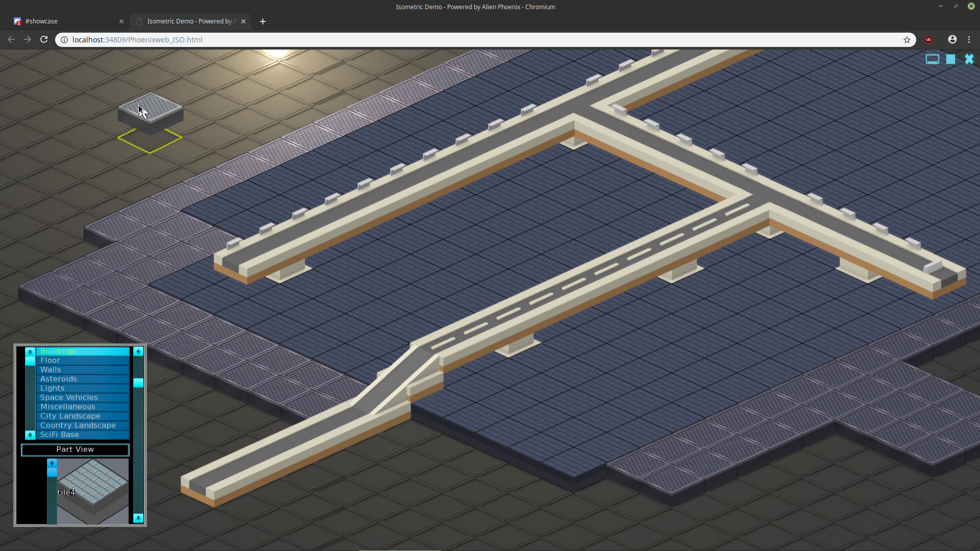Click the cyan X close icon
980x551 pixels.
click(x=969, y=59)
